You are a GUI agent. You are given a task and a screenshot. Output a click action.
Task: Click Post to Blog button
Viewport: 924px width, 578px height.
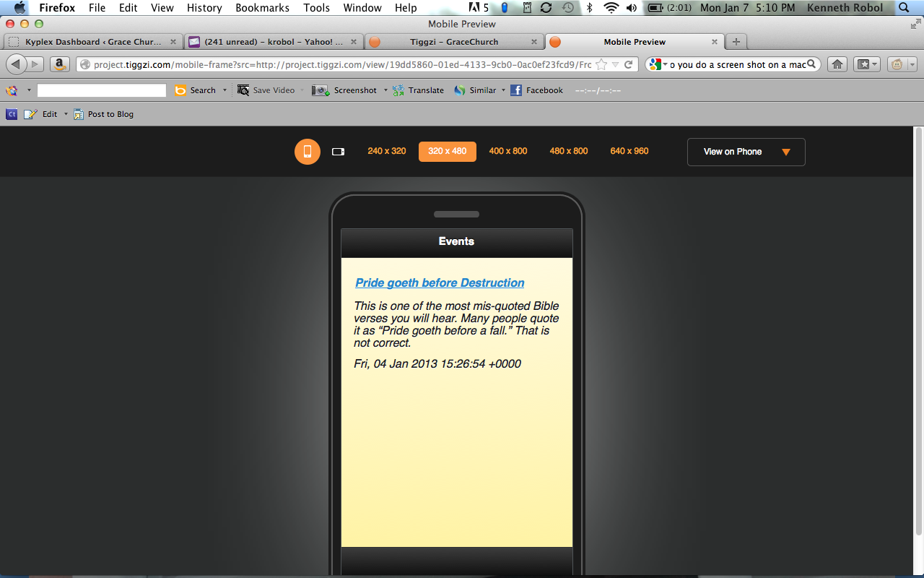click(103, 114)
